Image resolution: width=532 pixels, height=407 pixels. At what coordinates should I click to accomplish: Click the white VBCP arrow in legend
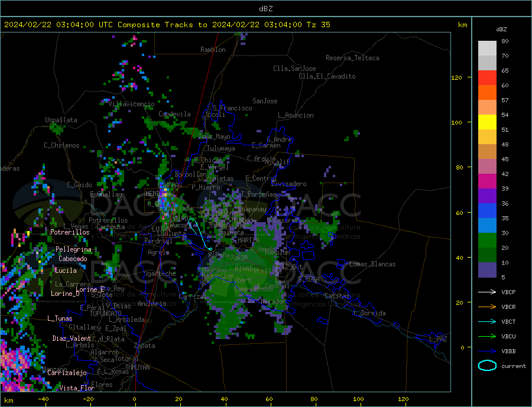[487, 292]
